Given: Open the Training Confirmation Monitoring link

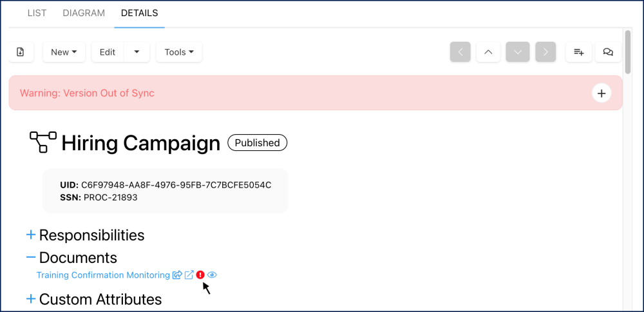Looking at the screenshot, I should (x=103, y=275).
